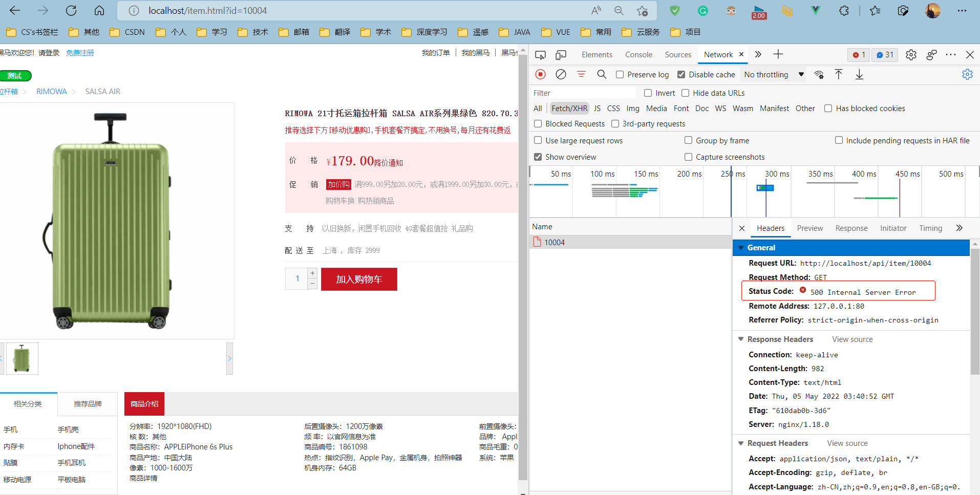
Task: Export HAR file with download arrow
Action: coord(859,74)
